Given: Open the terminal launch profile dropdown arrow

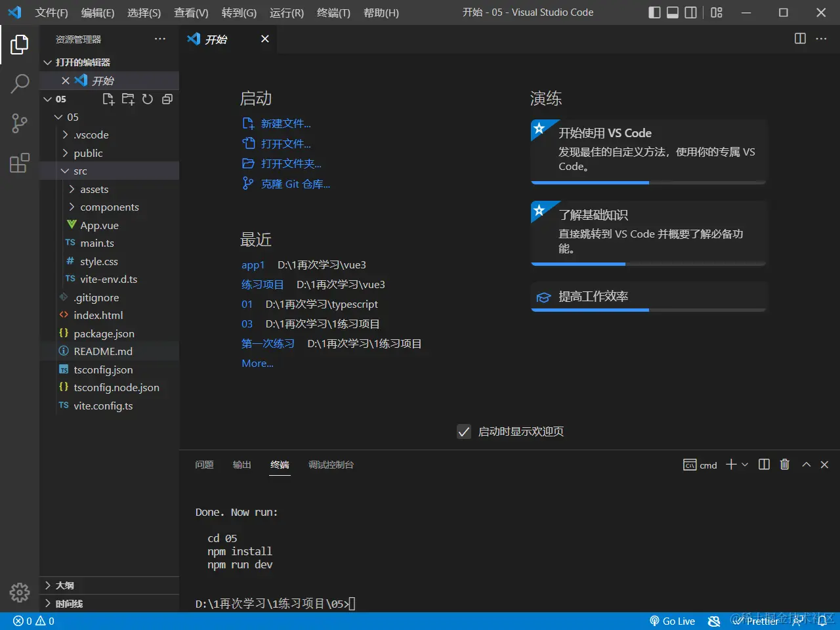Looking at the screenshot, I should tap(745, 465).
